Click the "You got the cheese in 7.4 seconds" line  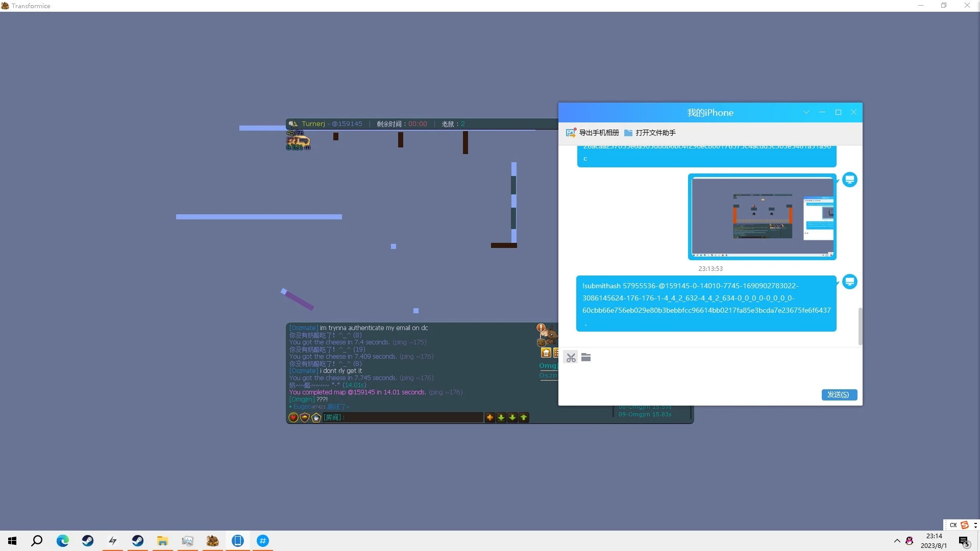pyautogui.click(x=358, y=342)
